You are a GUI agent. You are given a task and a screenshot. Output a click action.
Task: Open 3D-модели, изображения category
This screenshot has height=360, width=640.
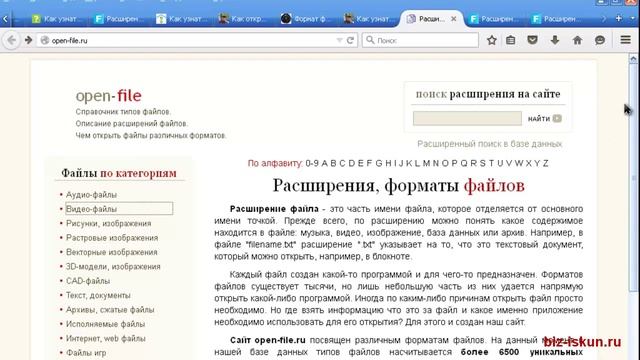113,266
